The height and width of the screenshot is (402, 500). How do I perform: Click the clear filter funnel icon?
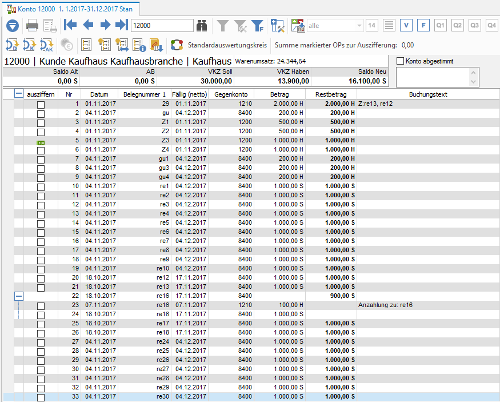click(x=240, y=26)
